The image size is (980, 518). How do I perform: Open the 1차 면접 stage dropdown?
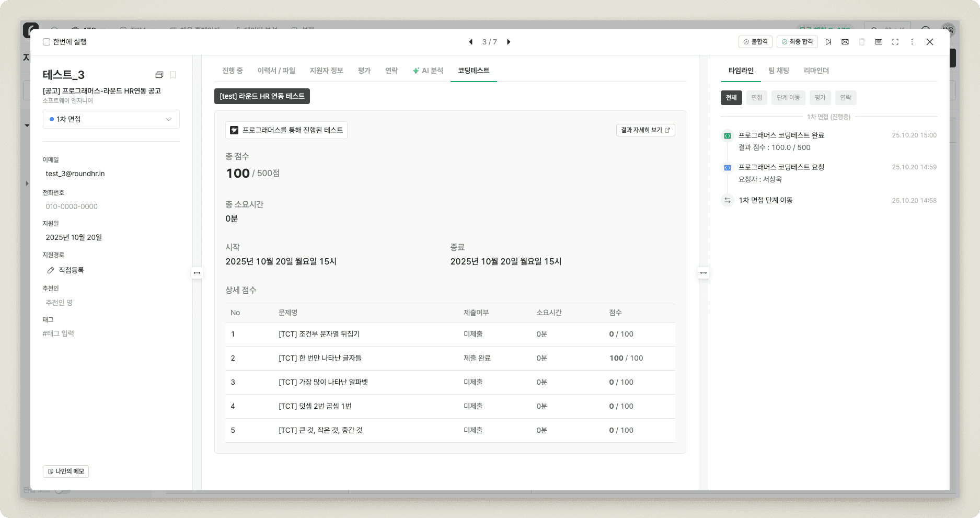coord(111,119)
